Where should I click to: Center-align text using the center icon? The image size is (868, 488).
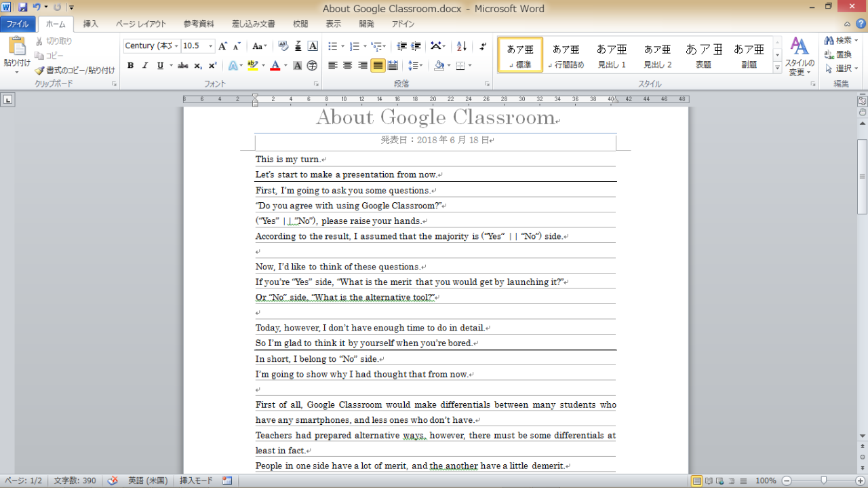click(x=347, y=66)
